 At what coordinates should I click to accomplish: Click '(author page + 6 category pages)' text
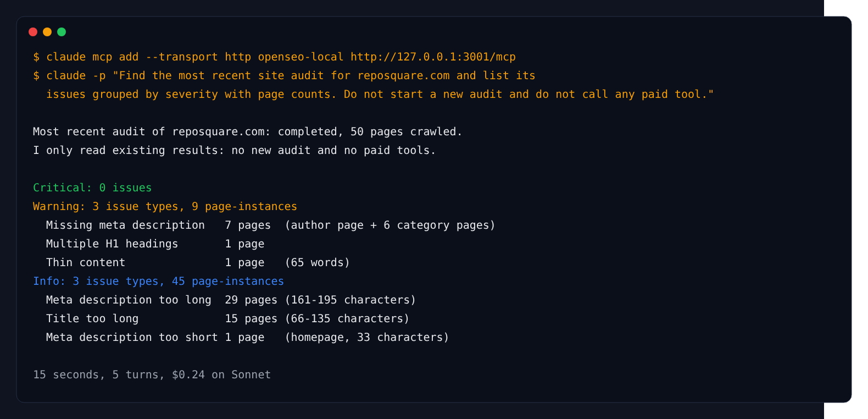coord(390,225)
